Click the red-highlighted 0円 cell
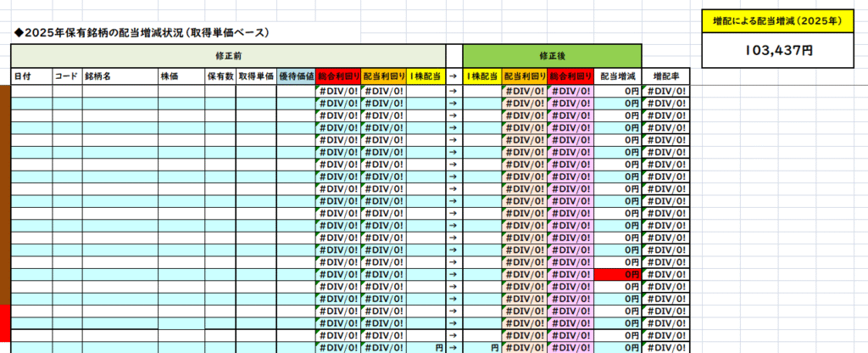Screen dimensions: 868x353 pos(617,274)
